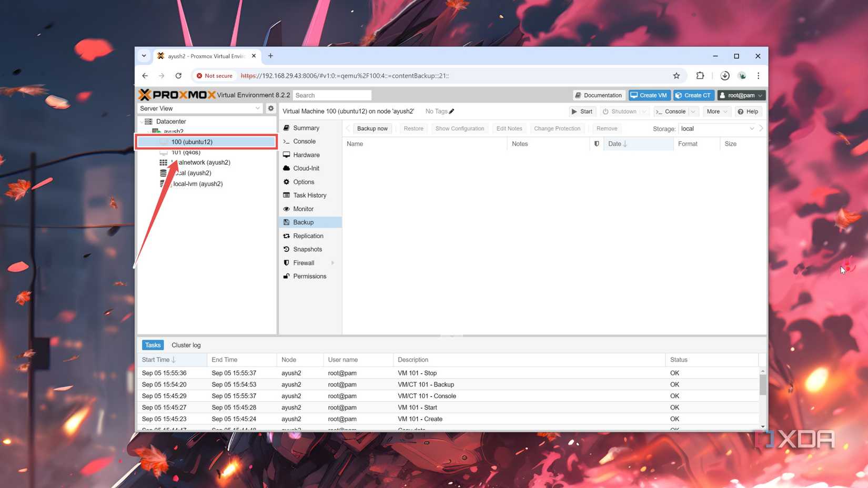Screen dimensions: 868x488
Task: Sort backups by Size column
Action: pyautogui.click(x=742, y=144)
